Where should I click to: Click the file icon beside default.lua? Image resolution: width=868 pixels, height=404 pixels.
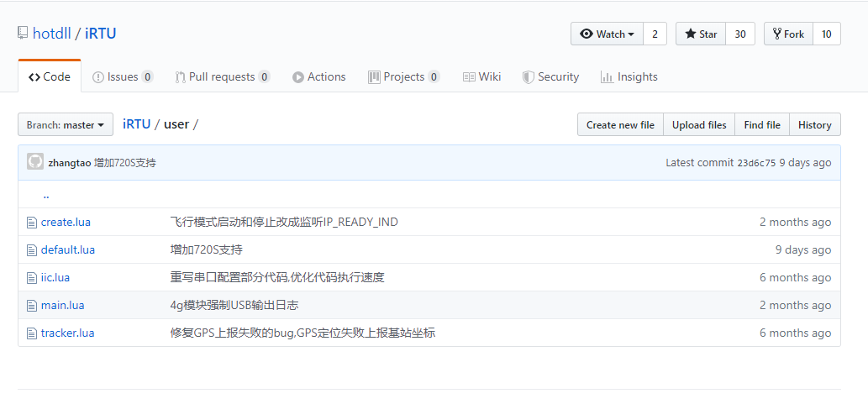click(32, 250)
